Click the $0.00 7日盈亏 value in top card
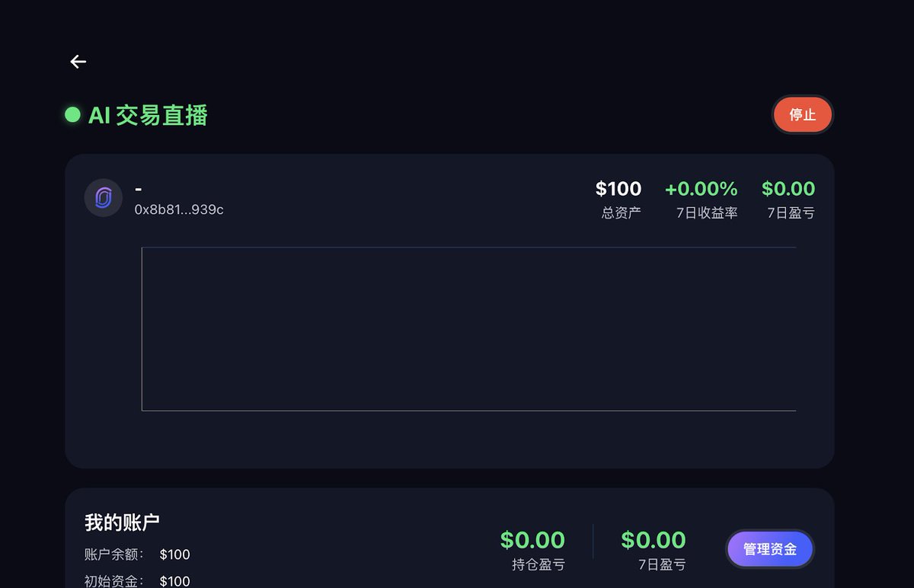This screenshot has width=914, height=588. [x=788, y=189]
